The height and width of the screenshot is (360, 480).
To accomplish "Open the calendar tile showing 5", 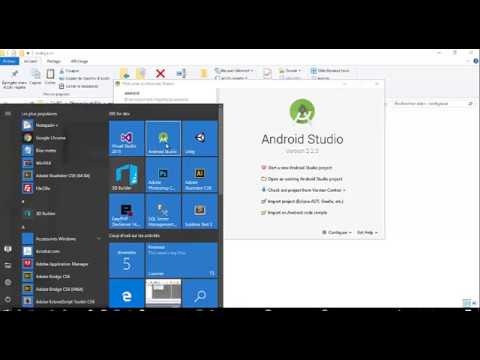I will pos(126,260).
